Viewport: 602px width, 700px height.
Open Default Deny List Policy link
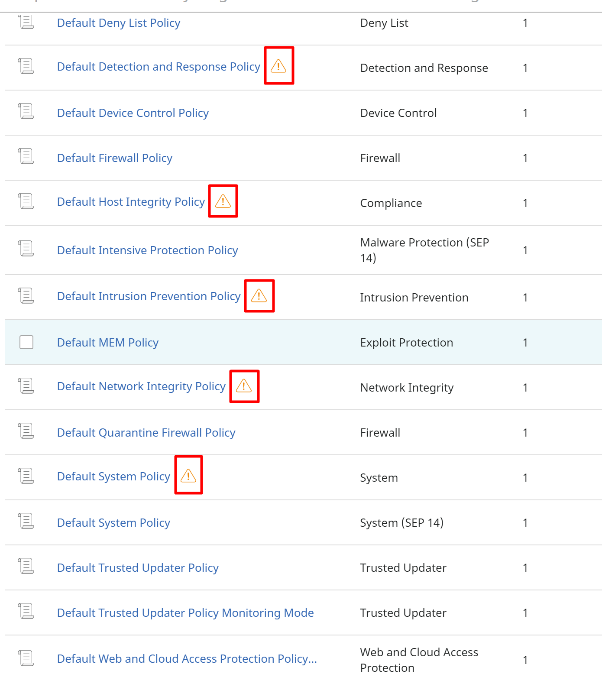(x=119, y=23)
